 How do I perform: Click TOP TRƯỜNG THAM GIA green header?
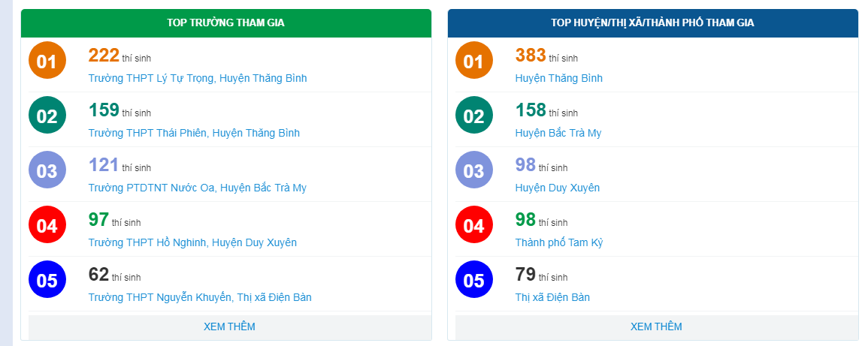coord(226,23)
